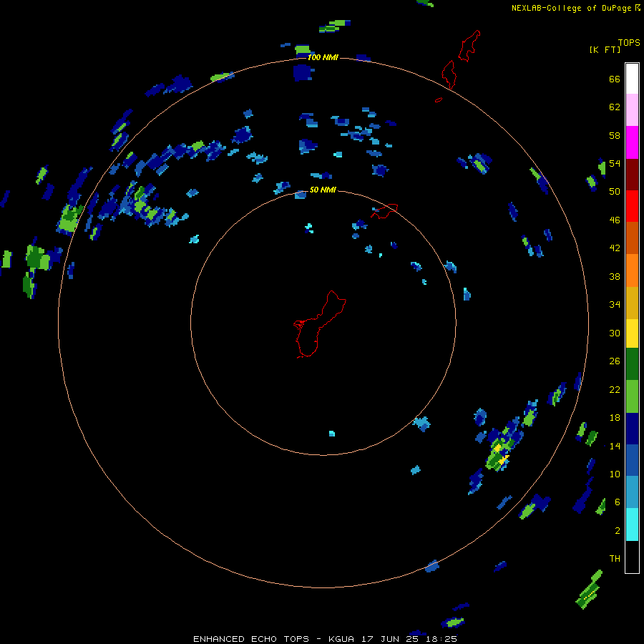
Task: Click the KGUA station identifier in caption
Action: [x=343, y=639]
